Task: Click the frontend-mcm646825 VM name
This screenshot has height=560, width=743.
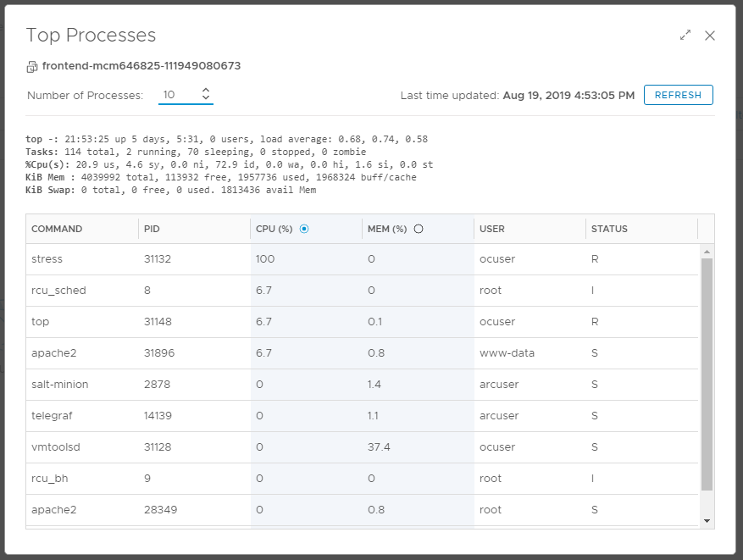Action: click(140, 66)
